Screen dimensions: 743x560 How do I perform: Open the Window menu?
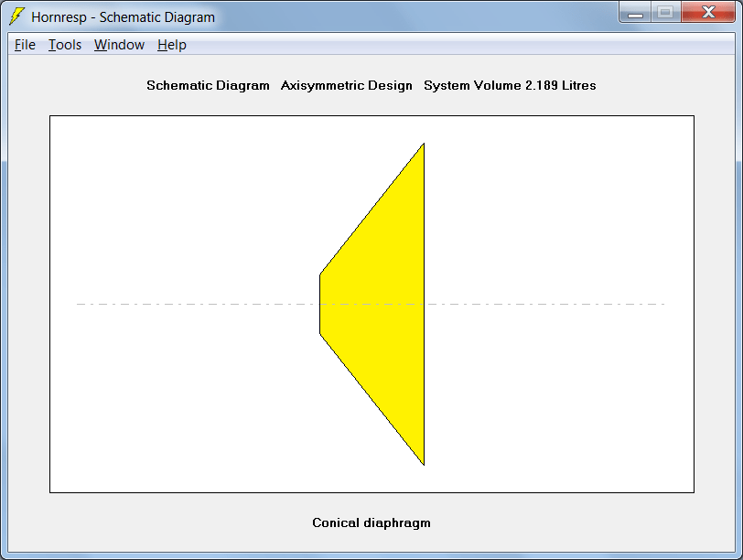tap(119, 45)
